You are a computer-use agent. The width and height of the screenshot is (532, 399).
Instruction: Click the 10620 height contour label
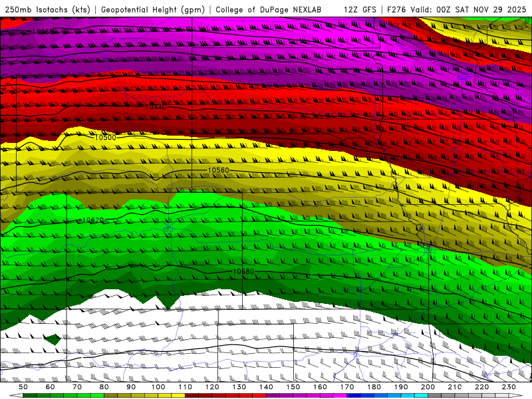(x=93, y=220)
